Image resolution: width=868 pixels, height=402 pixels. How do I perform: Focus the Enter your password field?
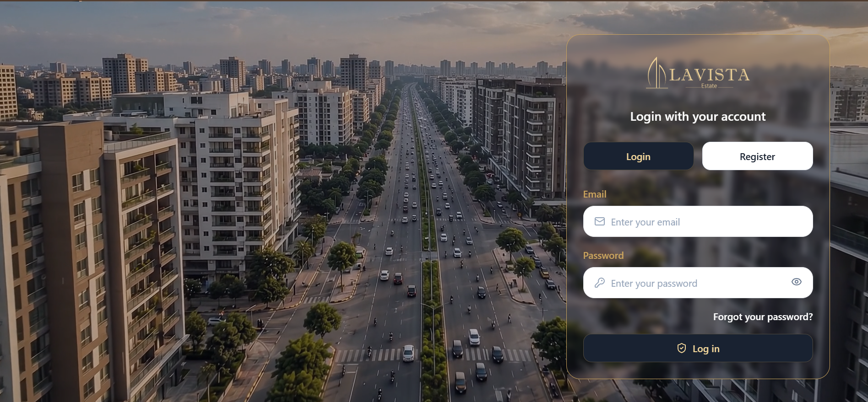pos(698,283)
